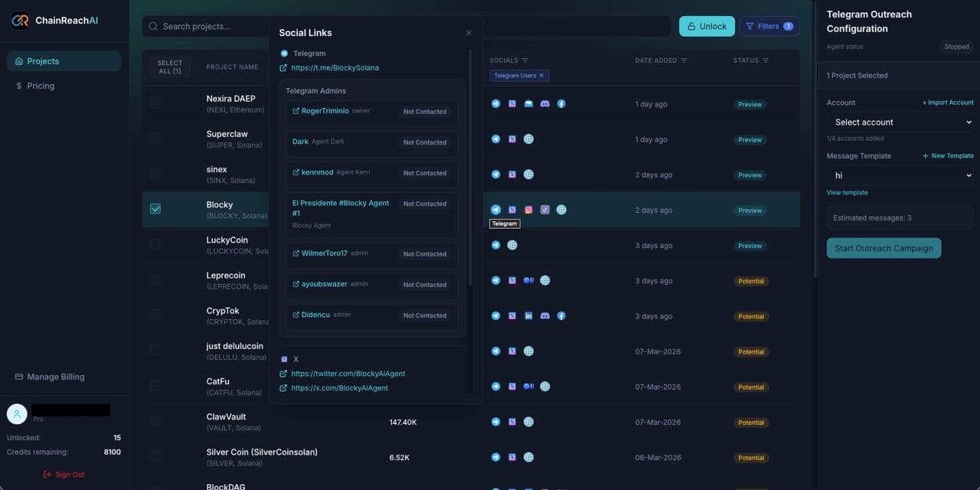The height and width of the screenshot is (490, 980).
Task: Open the Select account dropdown
Action: click(900, 122)
